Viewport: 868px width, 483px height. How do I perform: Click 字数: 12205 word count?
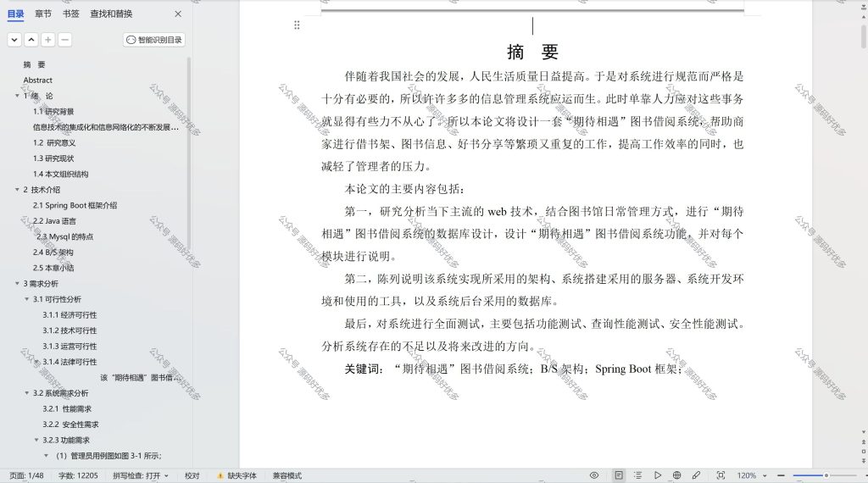[x=78, y=476]
